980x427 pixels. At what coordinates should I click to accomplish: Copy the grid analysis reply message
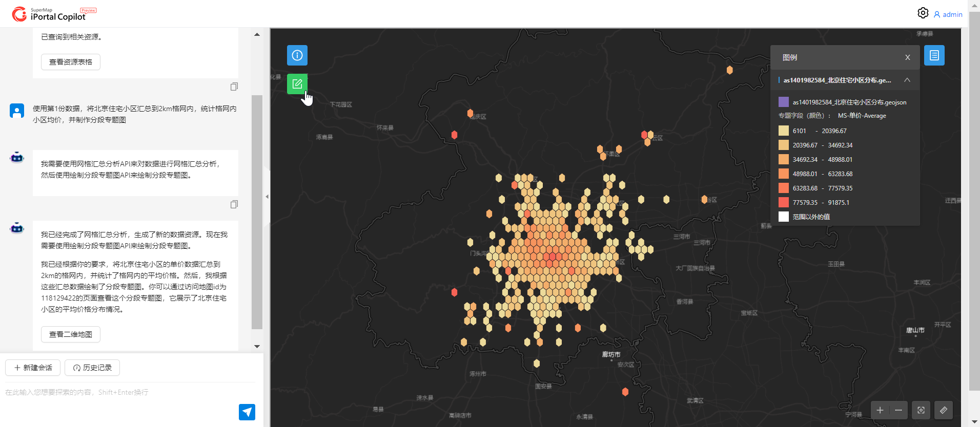(234, 204)
